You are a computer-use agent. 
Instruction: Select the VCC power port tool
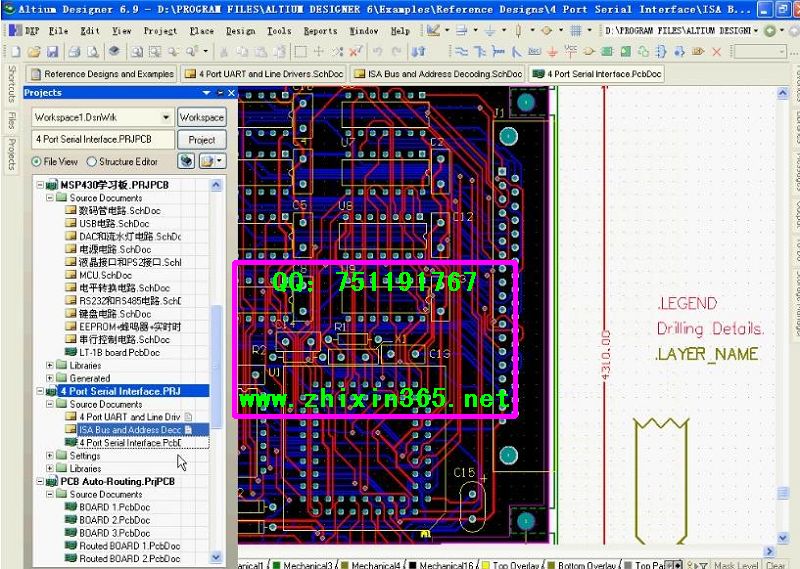pyautogui.click(x=570, y=51)
